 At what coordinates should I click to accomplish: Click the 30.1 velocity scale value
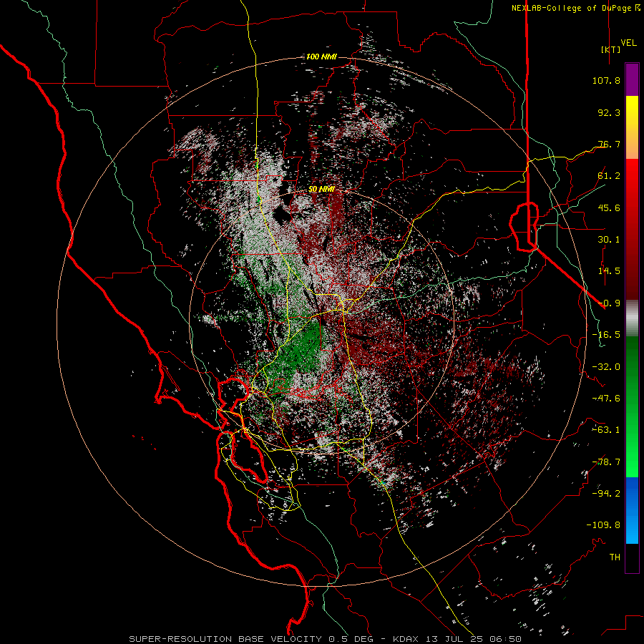609,240
